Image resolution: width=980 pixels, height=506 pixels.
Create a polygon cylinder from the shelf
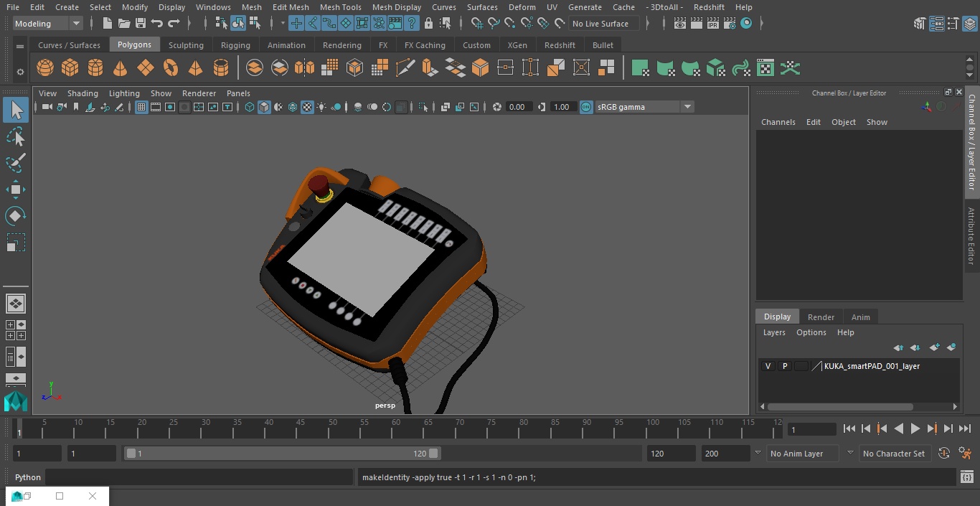pos(95,68)
